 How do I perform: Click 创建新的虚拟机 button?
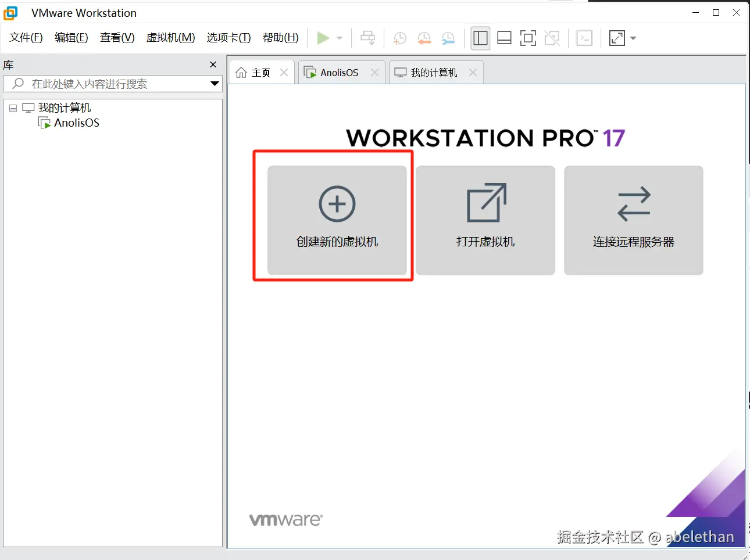337,220
